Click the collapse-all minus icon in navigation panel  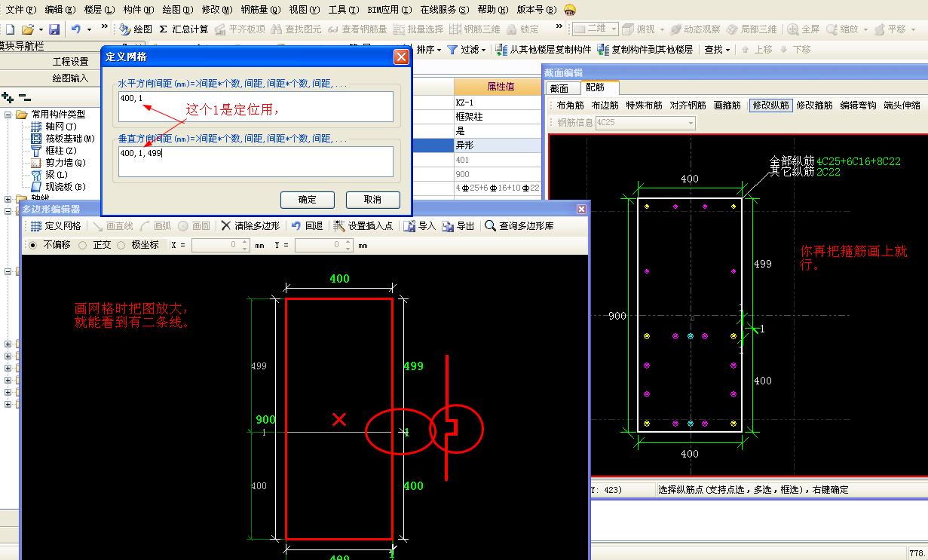pos(25,97)
